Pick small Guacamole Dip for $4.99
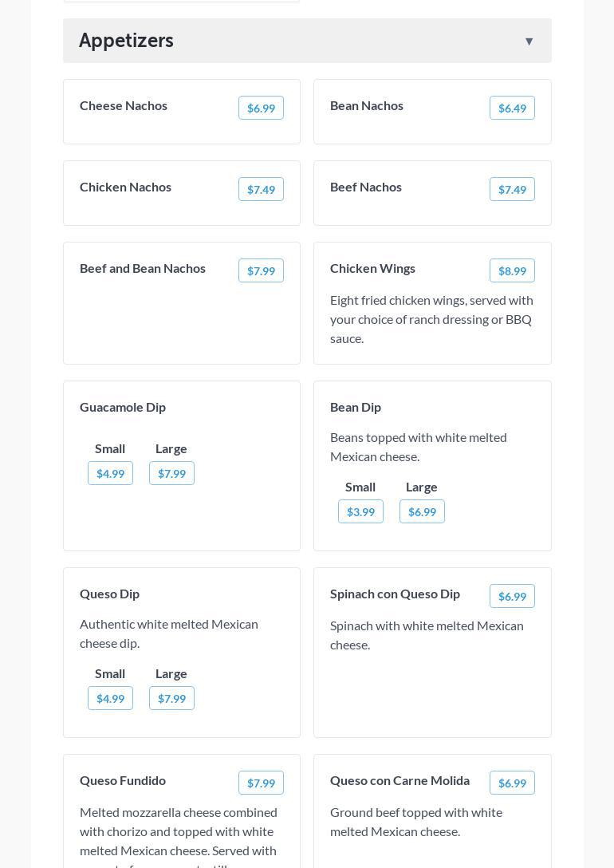 [x=110, y=474]
